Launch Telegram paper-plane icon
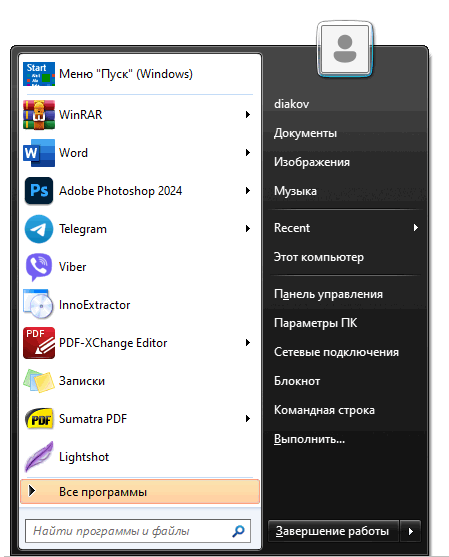The height and width of the screenshot is (557, 449). [x=39, y=229]
